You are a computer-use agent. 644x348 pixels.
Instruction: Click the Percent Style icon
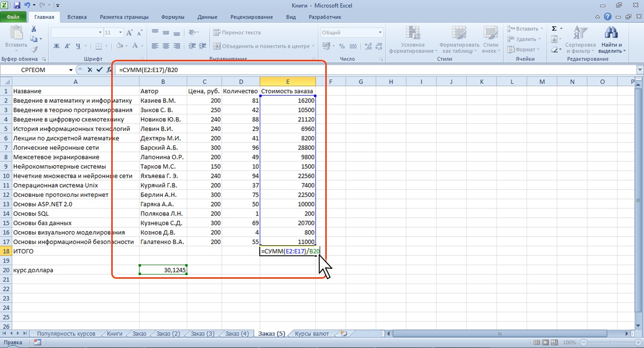pos(342,46)
